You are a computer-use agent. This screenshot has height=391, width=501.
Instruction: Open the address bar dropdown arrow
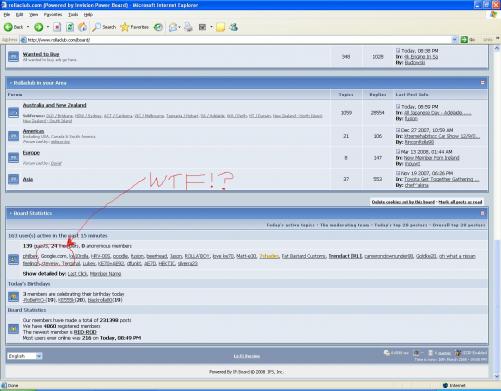pos(455,40)
